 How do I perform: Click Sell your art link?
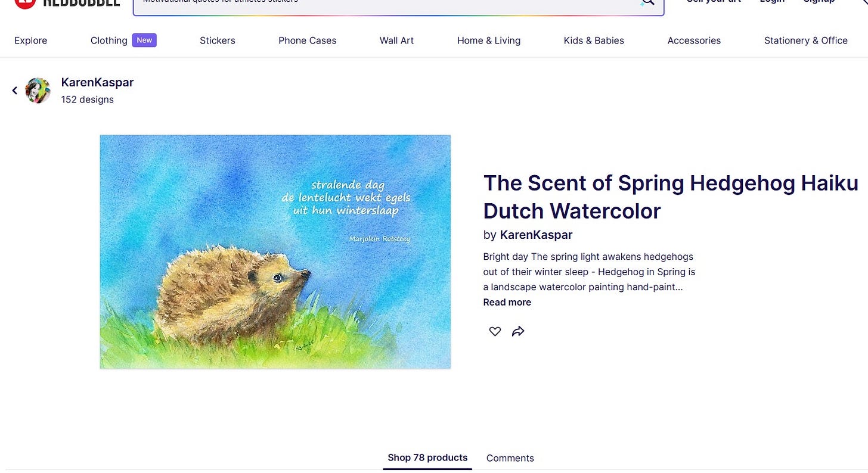click(x=714, y=2)
